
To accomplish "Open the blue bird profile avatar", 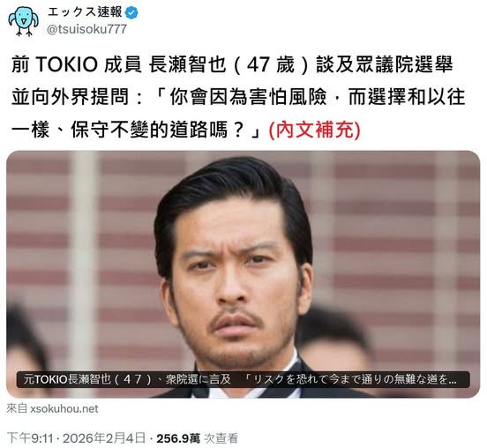I will tap(24, 21).
